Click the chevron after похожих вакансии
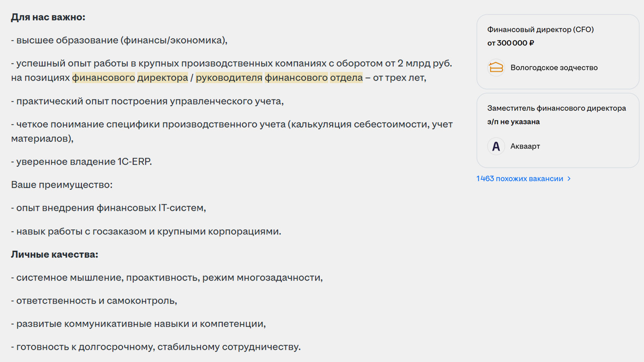The image size is (644, 362). pos(569,179)
